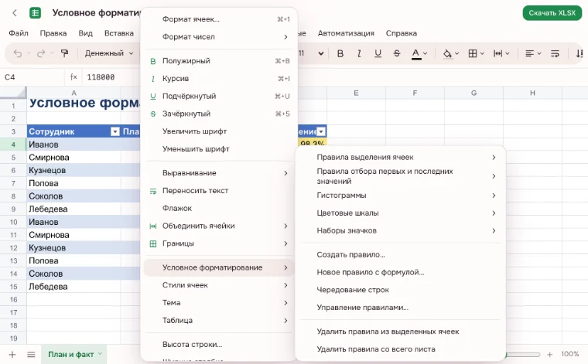Choose Создать правило… entry
The image size is (588, 364).
[401, 255]
